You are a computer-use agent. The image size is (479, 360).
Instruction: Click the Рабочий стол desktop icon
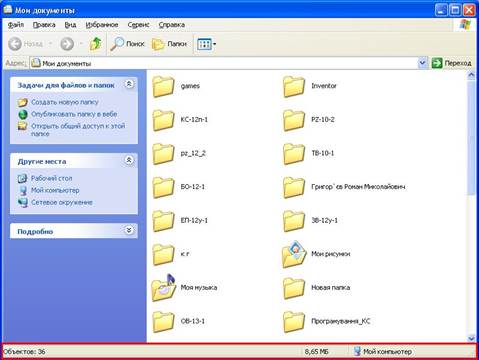pos(22,178)
